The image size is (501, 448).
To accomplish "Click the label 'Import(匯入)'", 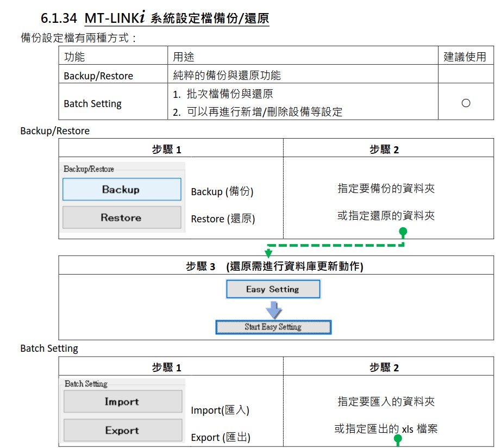I will pyautogui.click(x=220, y=410).
